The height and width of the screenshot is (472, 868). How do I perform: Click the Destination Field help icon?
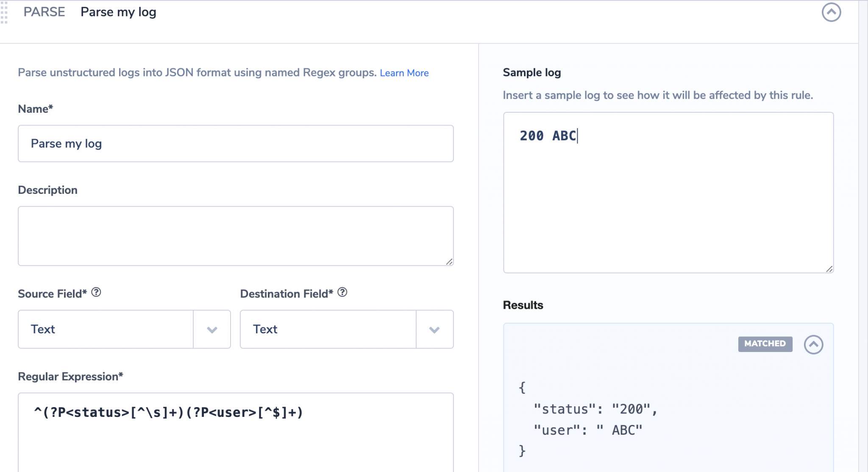(x=342, y=292)
